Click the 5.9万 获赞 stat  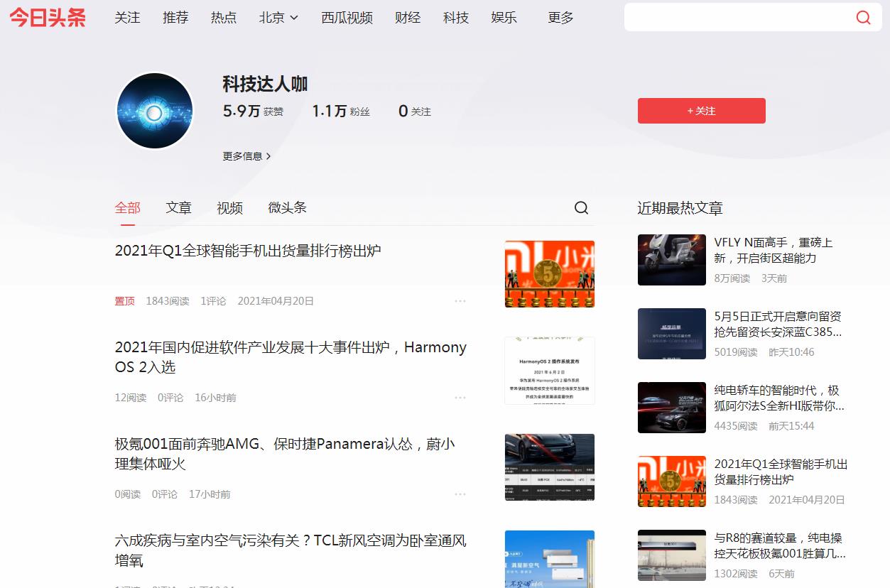pyautogui.click(x=253, y=111)
